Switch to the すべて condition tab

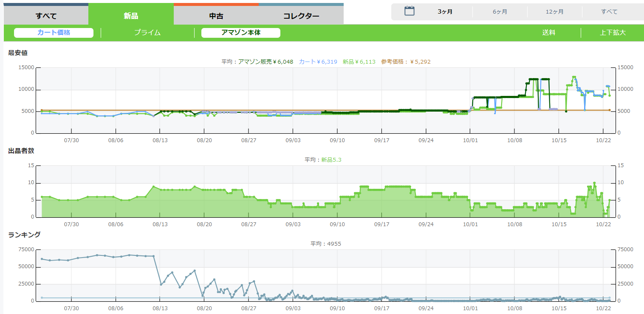(46, 16)
